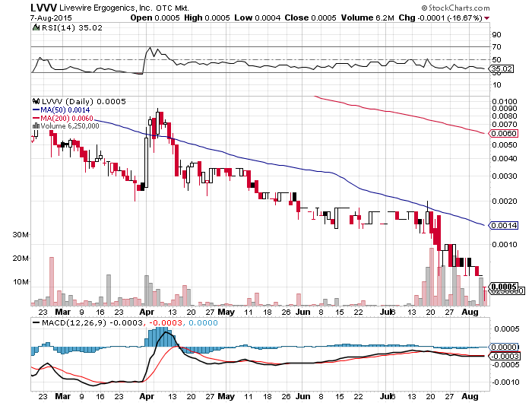This screenshot has height=403, width=532.
Task: Click the May label on the price chart axis
Action: pyautogui.click(x=226, y=312)
